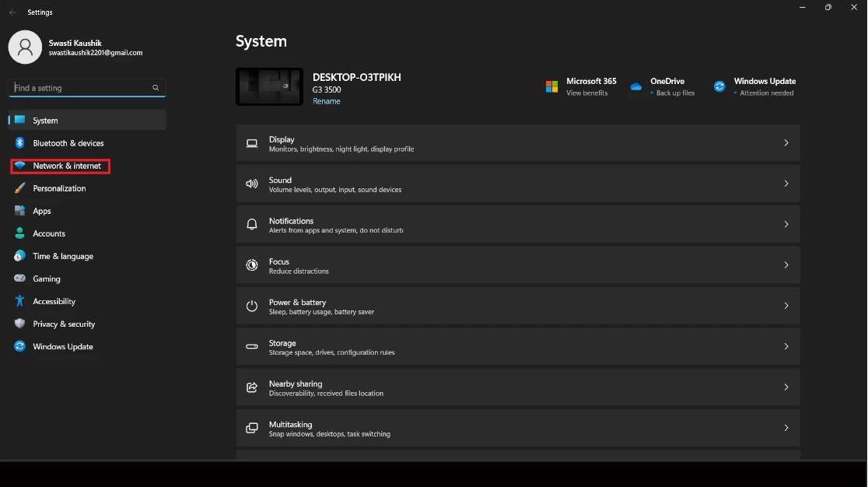Click the Microsoft 365 logo icon
This screenshot has height=487, width=868.
[x=551, y=86]
